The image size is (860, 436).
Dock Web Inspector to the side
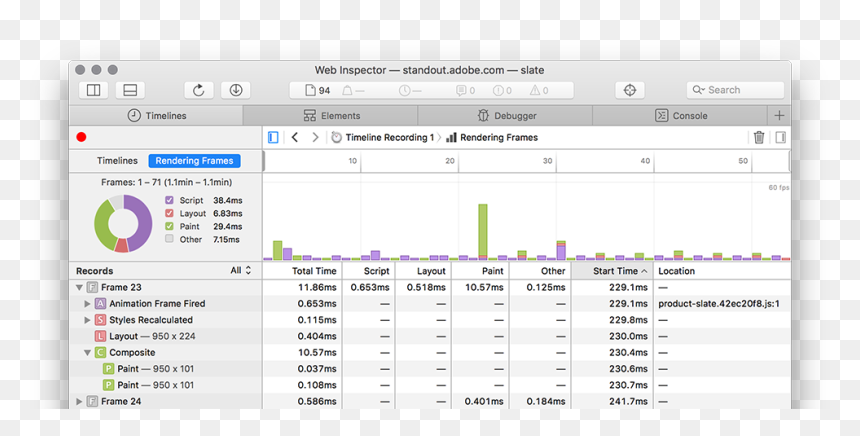pyautogui.click(x=93, y=90)
